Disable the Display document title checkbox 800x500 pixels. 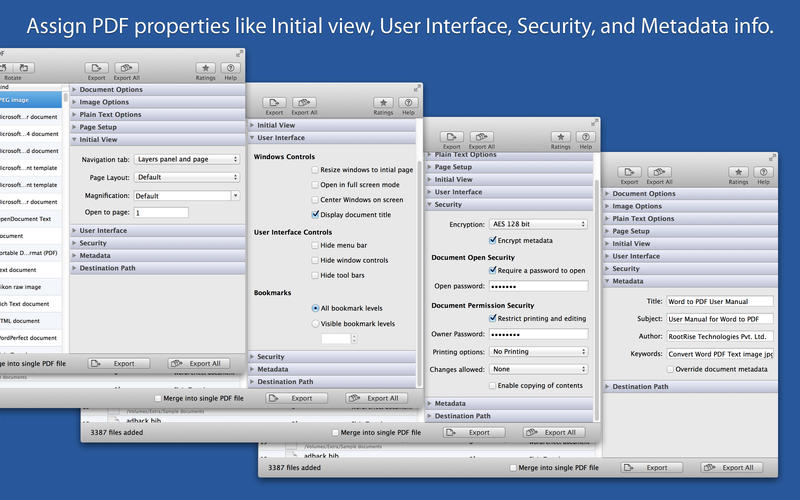(316, 214)
